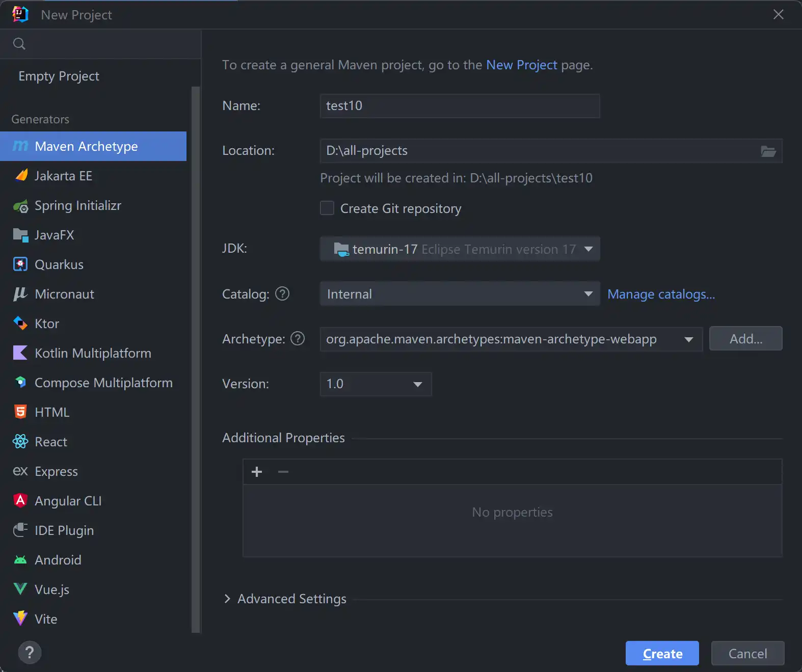Browse location with the folder icon

768,151
